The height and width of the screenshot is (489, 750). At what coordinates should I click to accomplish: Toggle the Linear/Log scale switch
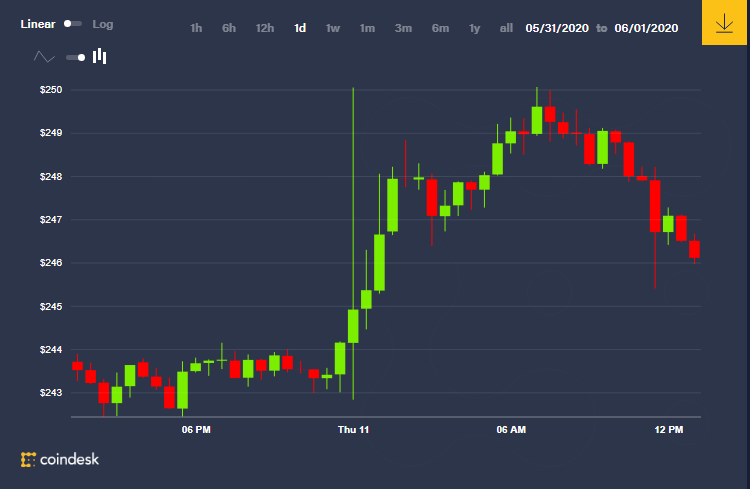pyautogui.click(x=73, y=23)
